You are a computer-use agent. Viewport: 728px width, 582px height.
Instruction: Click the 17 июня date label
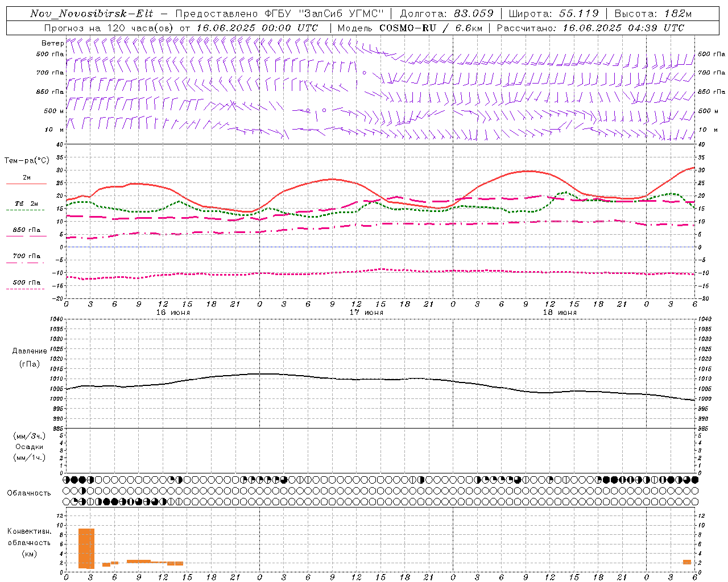(366, 313)
